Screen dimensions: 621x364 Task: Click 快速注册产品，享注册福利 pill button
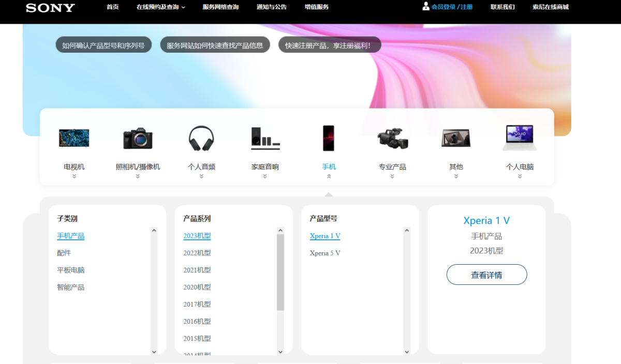pos(330,45)
